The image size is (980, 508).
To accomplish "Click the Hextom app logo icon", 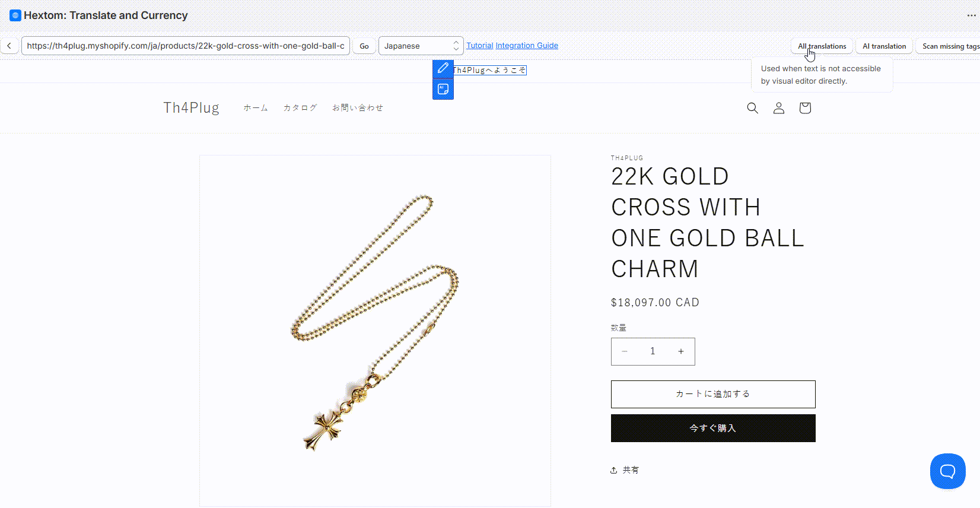I will click(15, 15).
